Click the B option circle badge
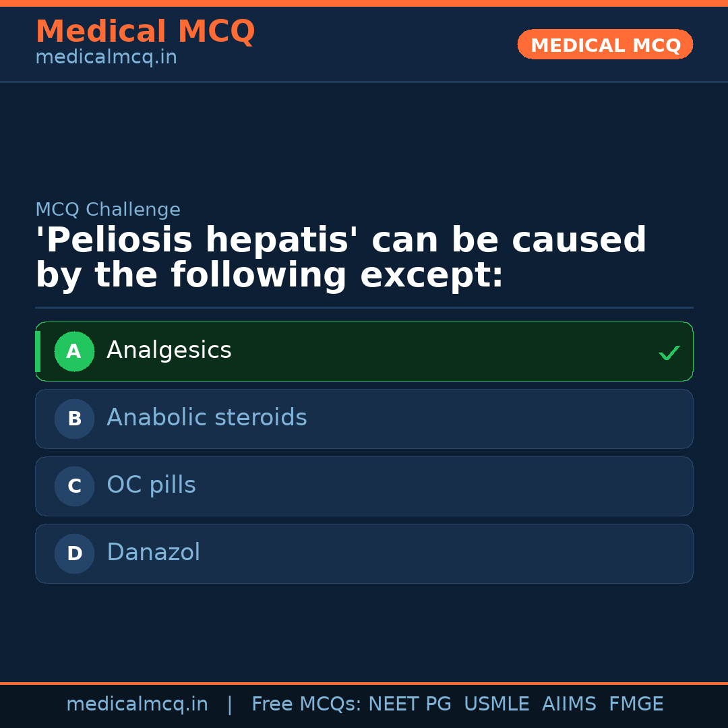 (74, 419)
